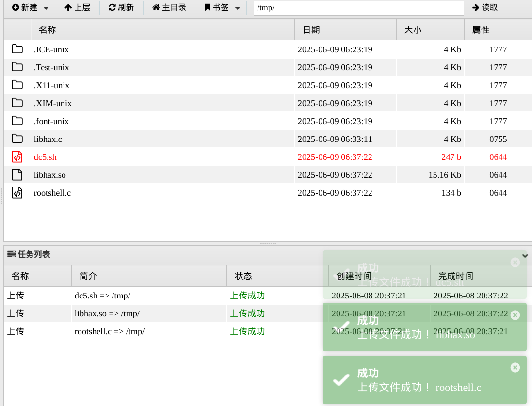The height and width of the screenshot is (406, 532).
Task: Click the 书签 (Bookmarks) button
Action: coord(216,7)
